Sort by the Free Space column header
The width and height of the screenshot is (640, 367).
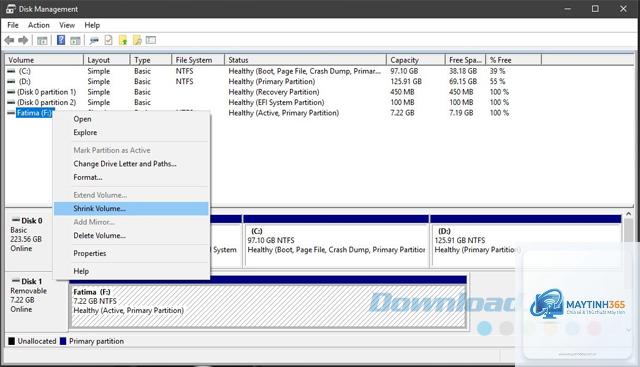(x=466, y=60)
